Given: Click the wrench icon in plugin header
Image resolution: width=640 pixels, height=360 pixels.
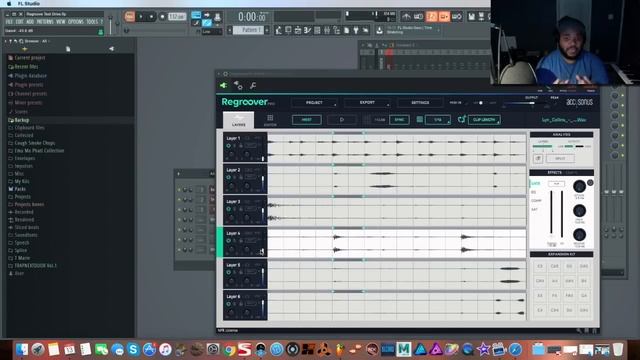Looking at the screenshot, I should 253,85.
